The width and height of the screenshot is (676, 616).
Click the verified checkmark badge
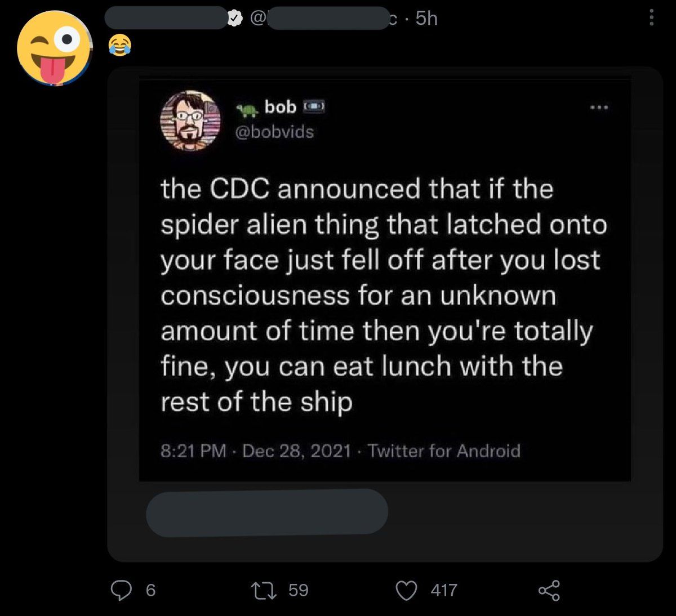point(235,19)
